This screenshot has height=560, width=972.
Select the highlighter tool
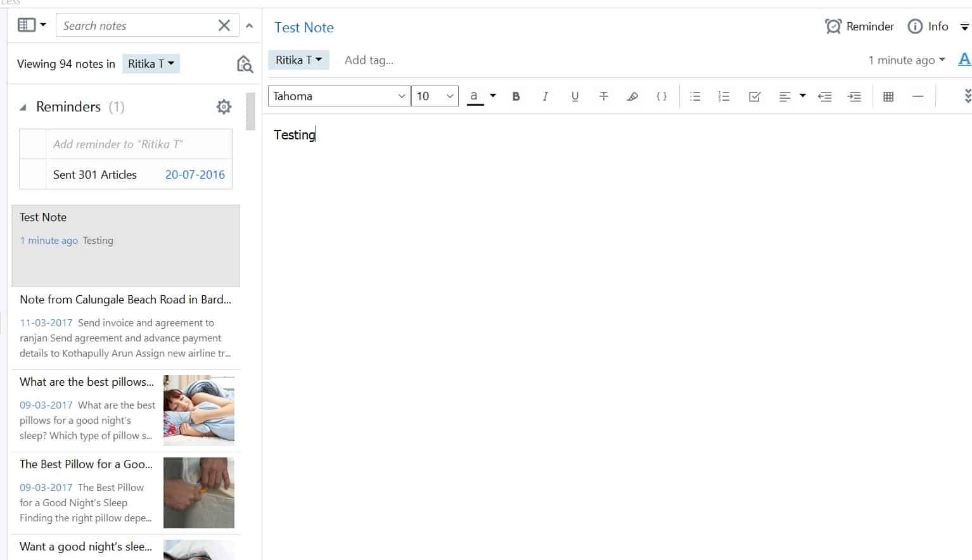632,96
